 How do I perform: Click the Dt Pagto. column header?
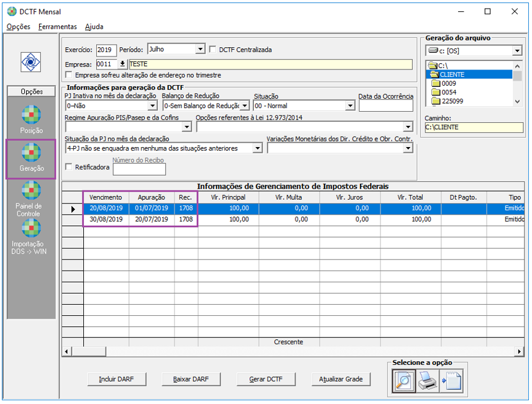coord(464,197)
